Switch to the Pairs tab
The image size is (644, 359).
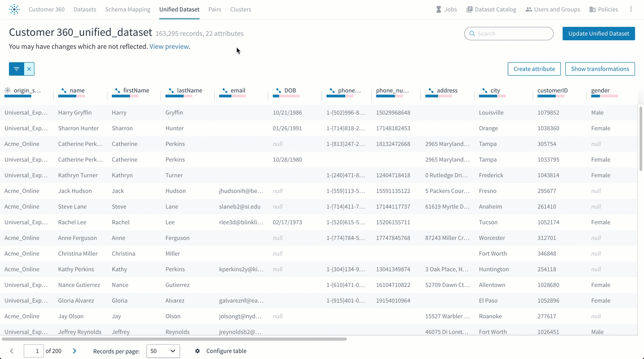(x=215, y=9)
